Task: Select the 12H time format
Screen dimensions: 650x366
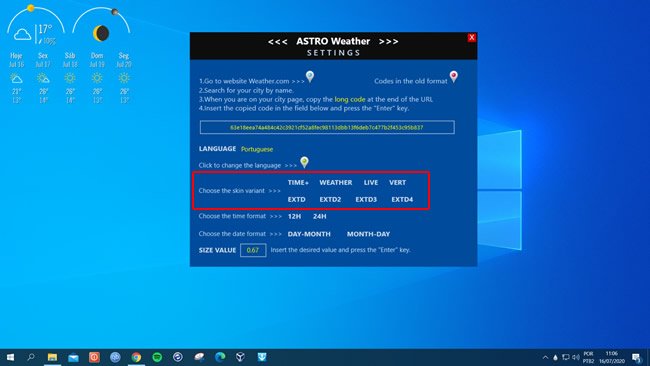Action: (x=294, y=216)
